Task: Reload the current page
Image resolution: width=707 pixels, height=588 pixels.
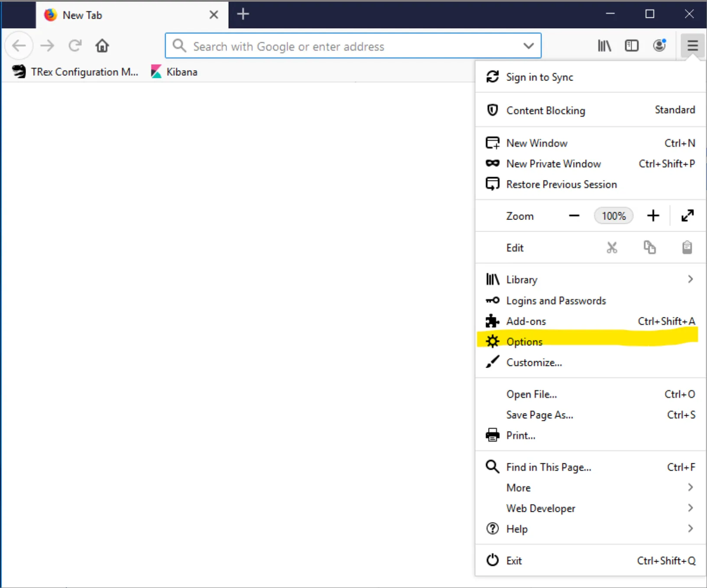Action: click(x=75, y=45)
